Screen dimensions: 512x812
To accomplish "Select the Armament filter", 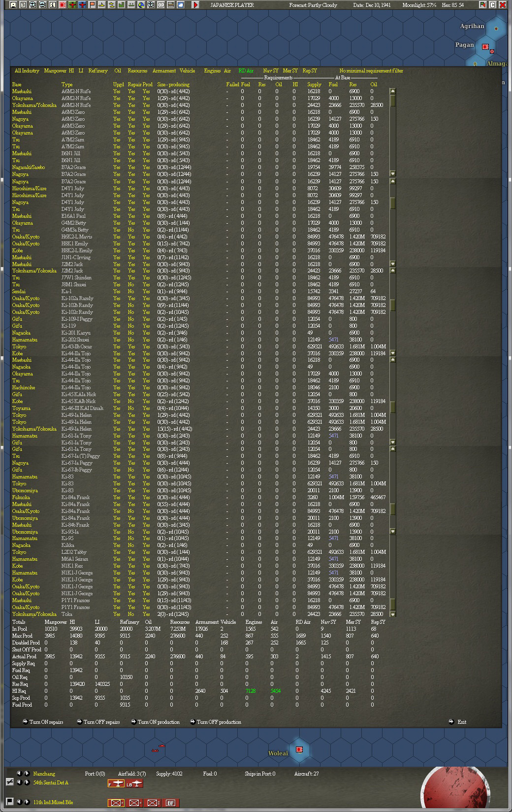I will tap(164, 70).
